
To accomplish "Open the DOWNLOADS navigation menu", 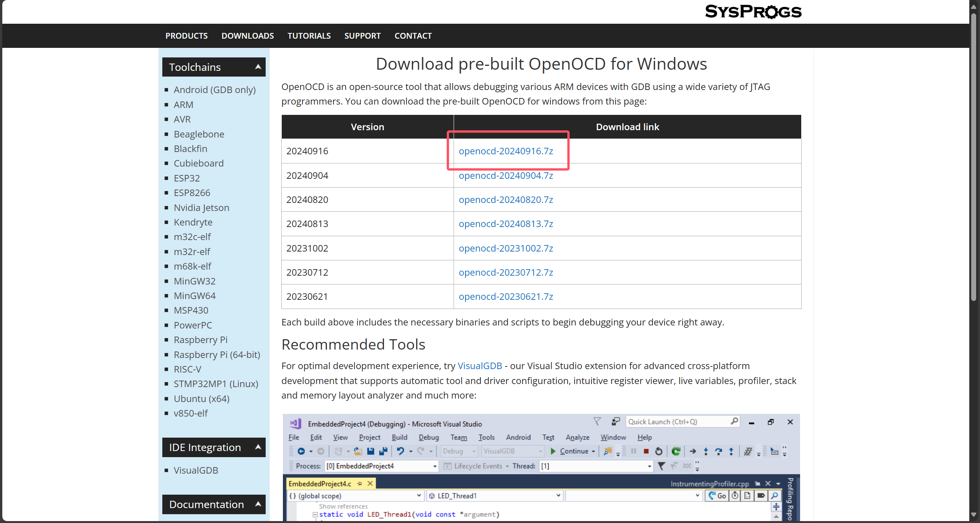I will tap(248, 36).
